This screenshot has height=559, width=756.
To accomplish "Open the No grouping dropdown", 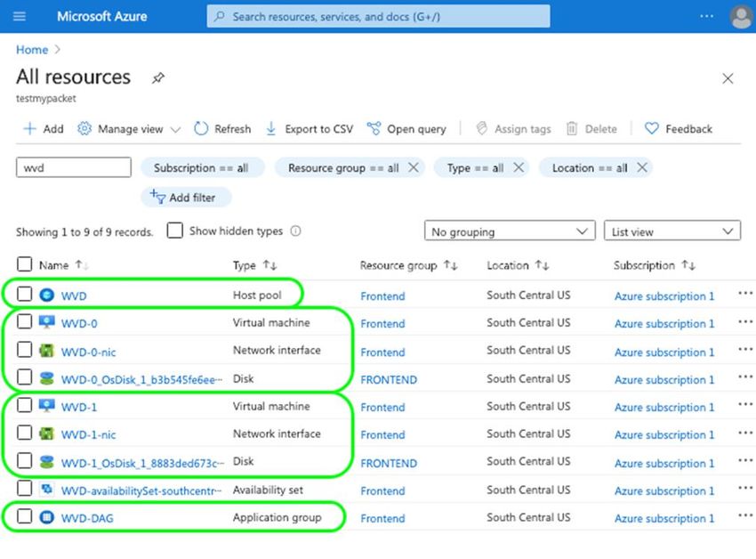I will click(x=509, y=231).
